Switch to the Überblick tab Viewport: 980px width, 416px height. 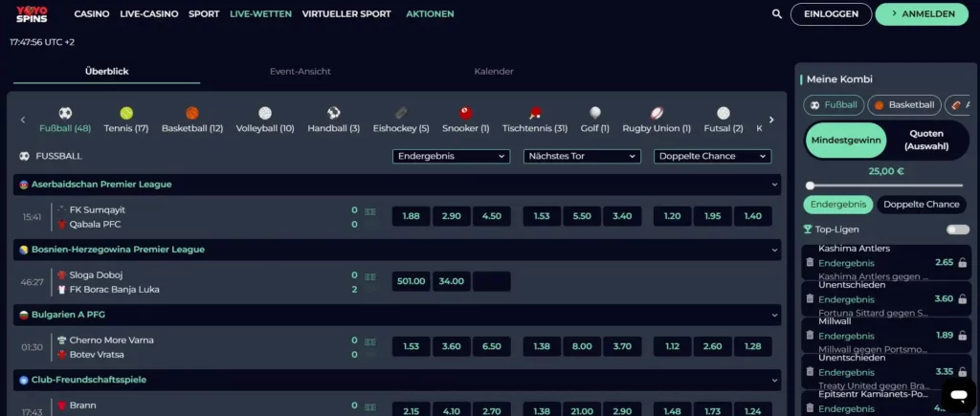click(x=107, y=71)
